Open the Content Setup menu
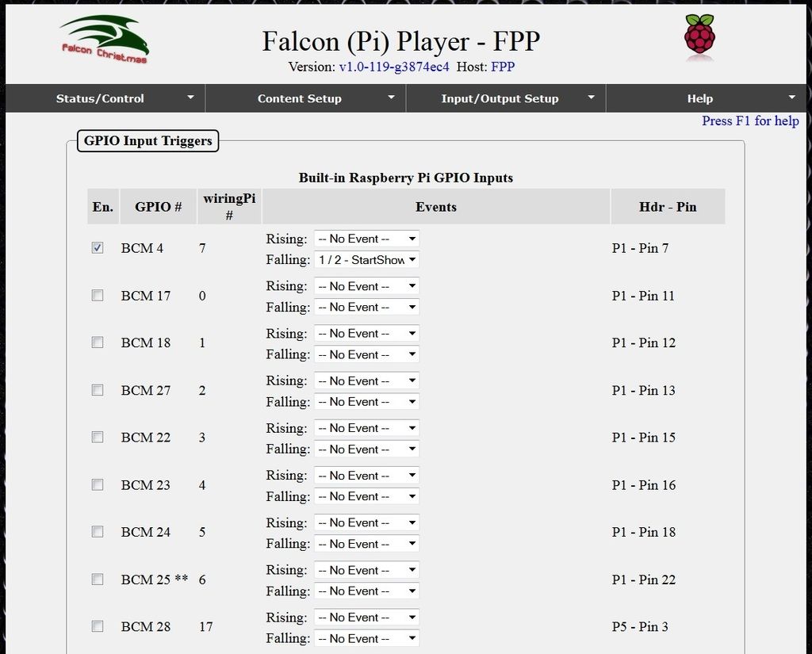Image resolution: width=812 pixels, height=654 pixels. click(x=300, y=98)
